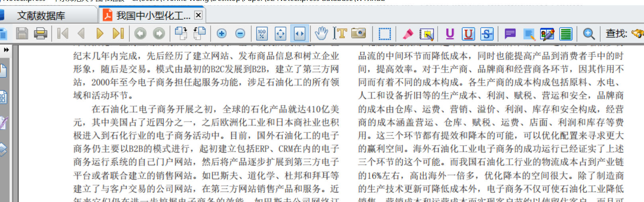644x202 pixels.
Task: Go back to previous view (gray left arrow)
Action: pyautogui.click(x=140, y=34)
